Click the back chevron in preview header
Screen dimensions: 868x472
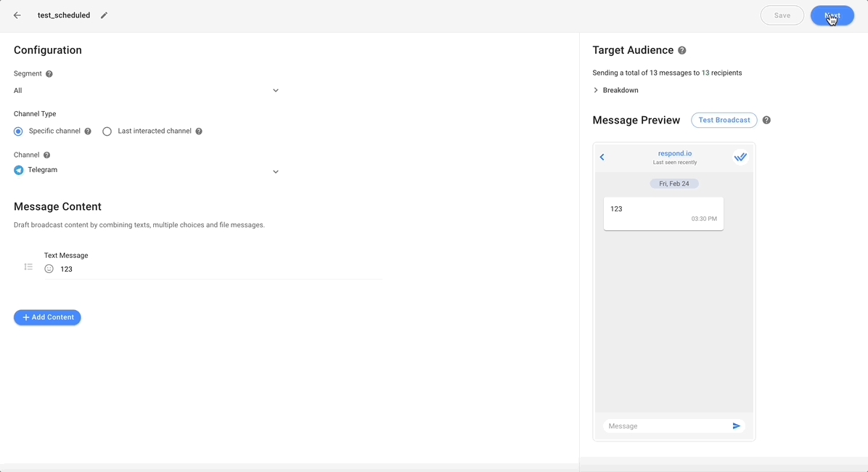pyautogui.click(x=602, y=157)
